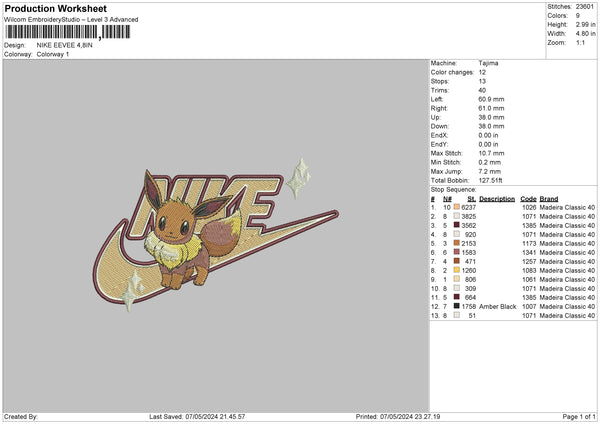Click the Colors value 9
The image size is (600, 424).
578,16
